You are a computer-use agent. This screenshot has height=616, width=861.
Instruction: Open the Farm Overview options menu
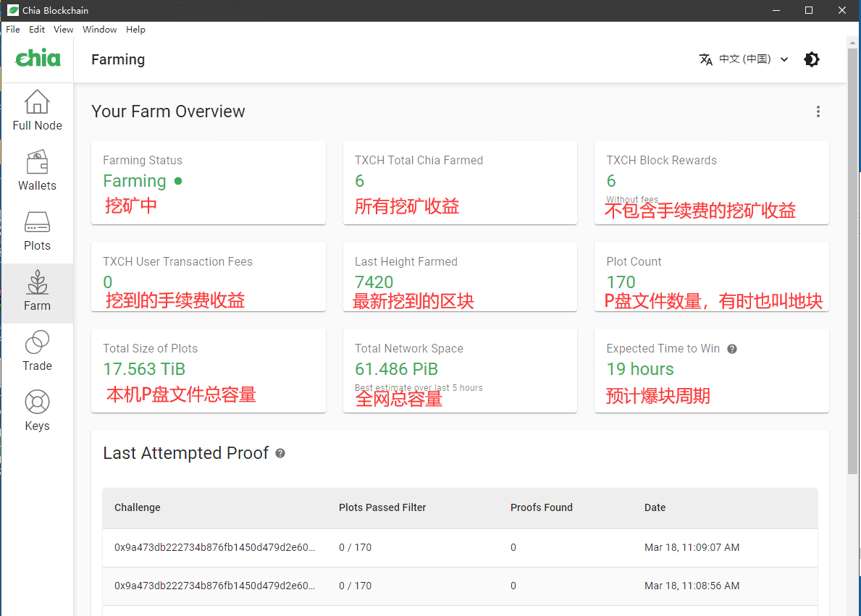(818, 111)
